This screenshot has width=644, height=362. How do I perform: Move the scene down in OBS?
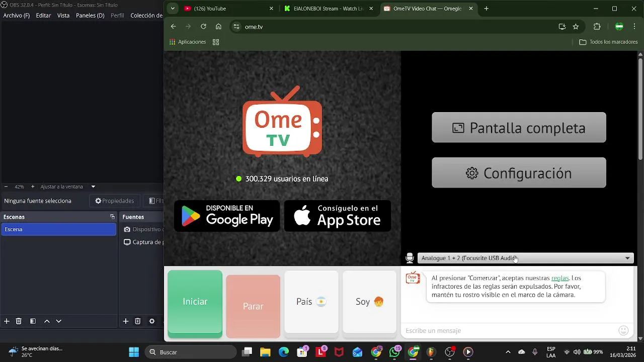(59, 321)
